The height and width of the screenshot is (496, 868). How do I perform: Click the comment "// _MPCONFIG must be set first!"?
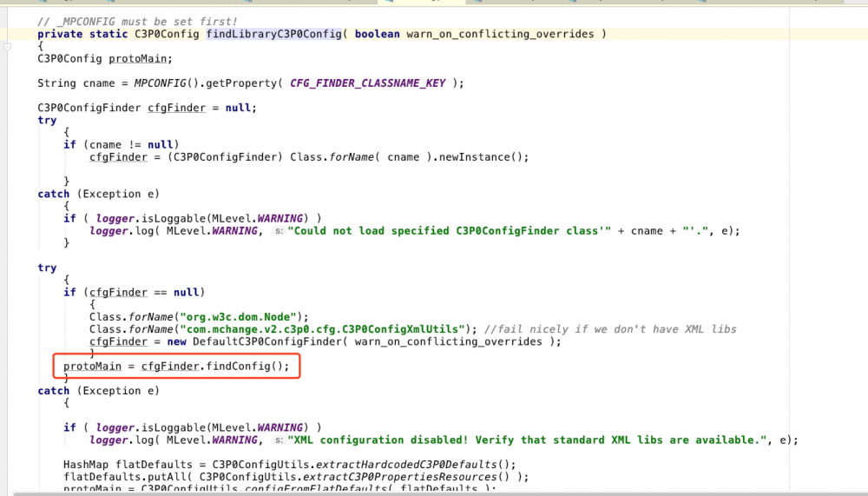coord(137,22)
